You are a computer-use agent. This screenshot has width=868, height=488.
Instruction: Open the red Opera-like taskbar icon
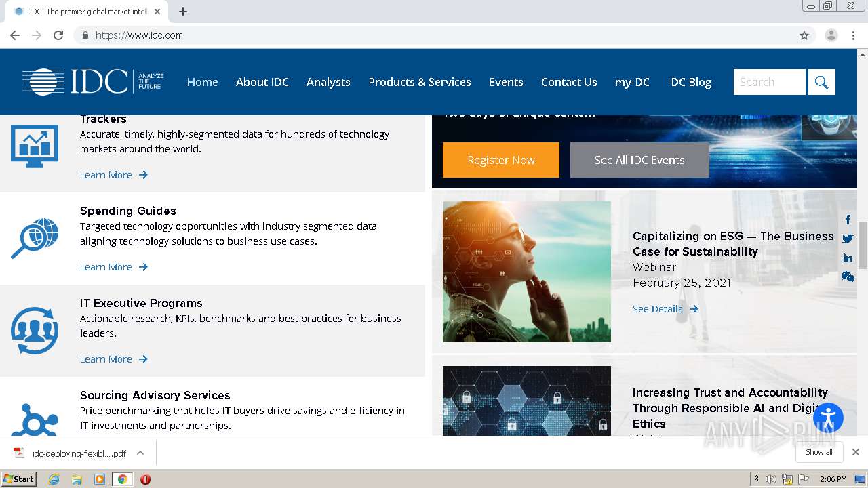[x=145, y=479]
